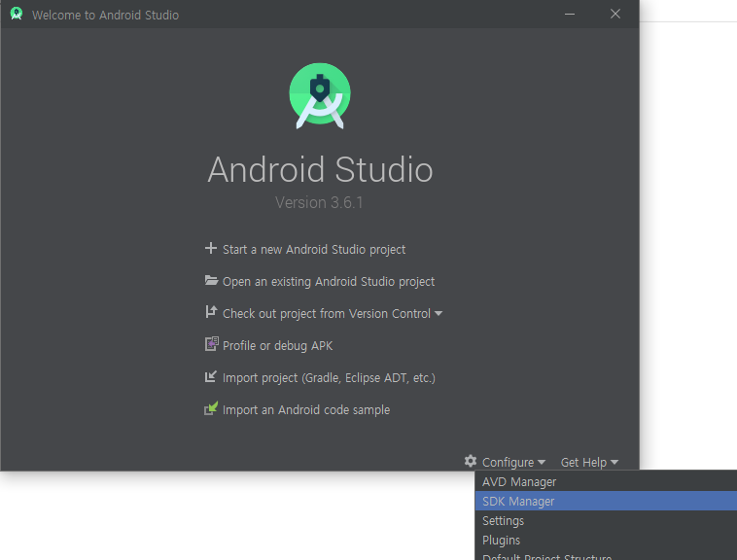Open an existing Android Studio project
This screenshot has width=737, height=560.
tap(328, 281)
